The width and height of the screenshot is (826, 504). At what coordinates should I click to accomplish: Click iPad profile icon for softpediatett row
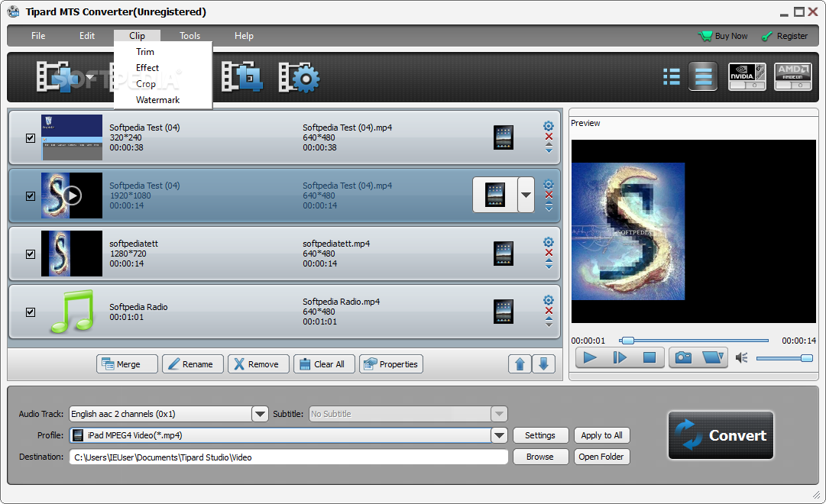(503, 254)
